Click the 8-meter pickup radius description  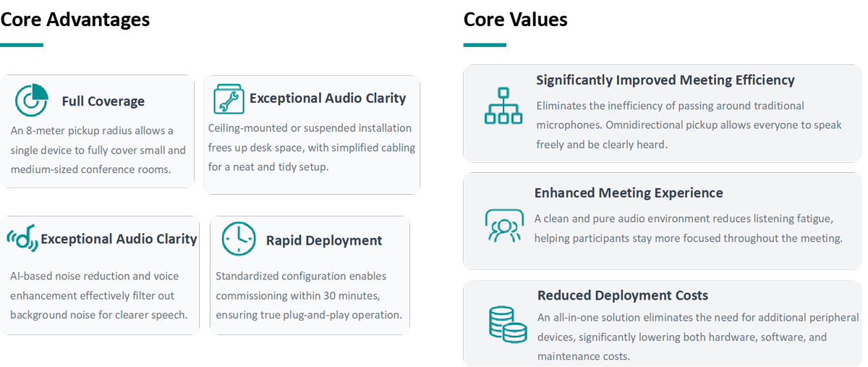click(x=98, y=150)
